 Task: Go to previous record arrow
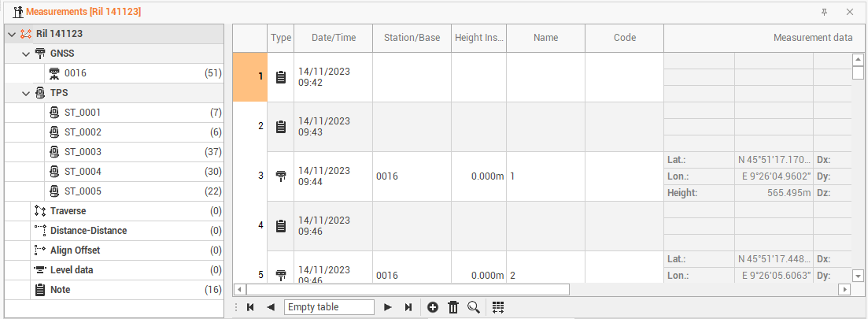click(271, 307)
